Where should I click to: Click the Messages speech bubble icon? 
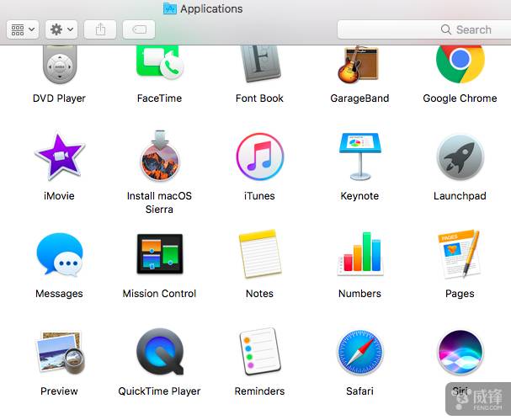[x=60, y=254]
